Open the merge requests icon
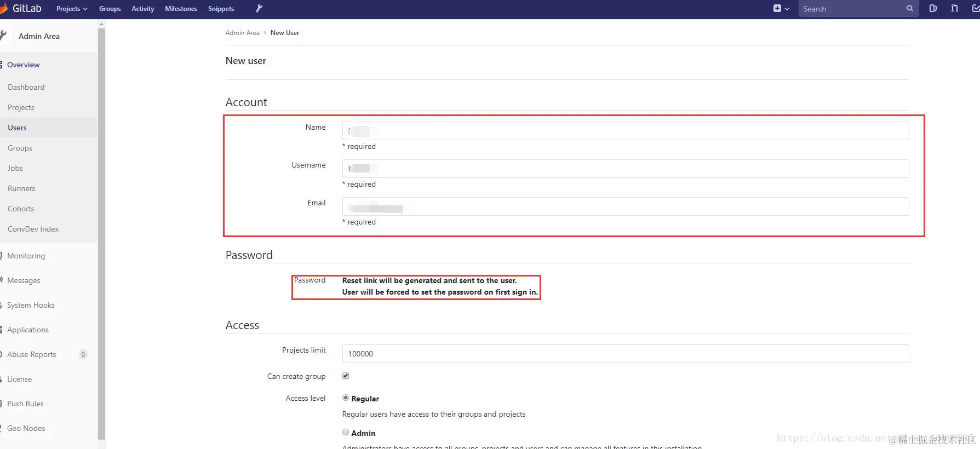 955,8
